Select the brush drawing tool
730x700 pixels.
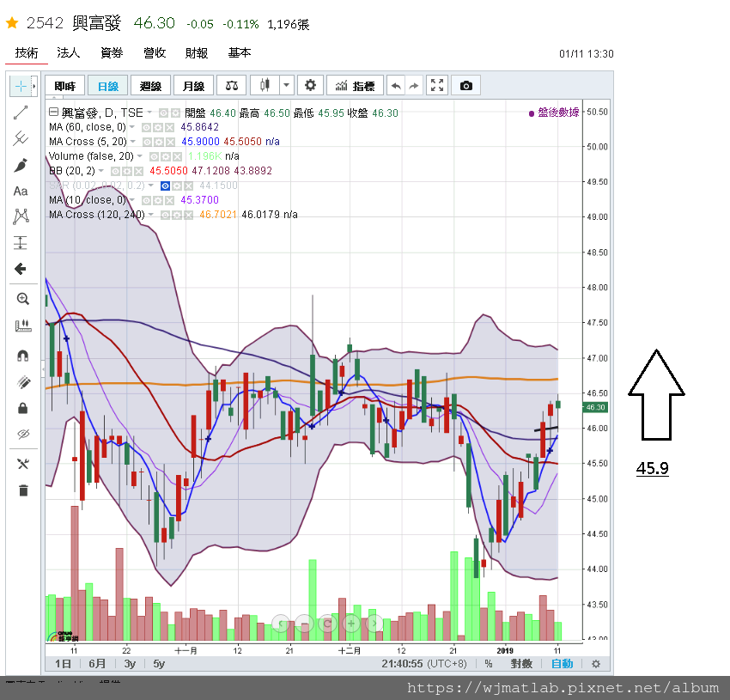21,165
